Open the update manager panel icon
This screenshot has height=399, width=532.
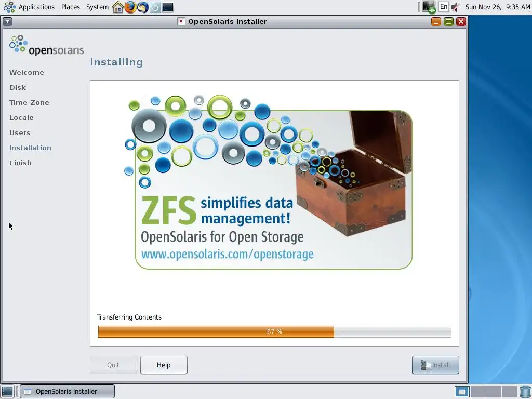155,7
